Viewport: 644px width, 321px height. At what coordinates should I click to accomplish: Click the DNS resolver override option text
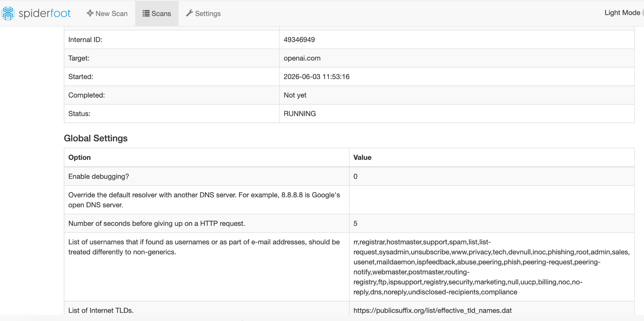tap(204, 200)
